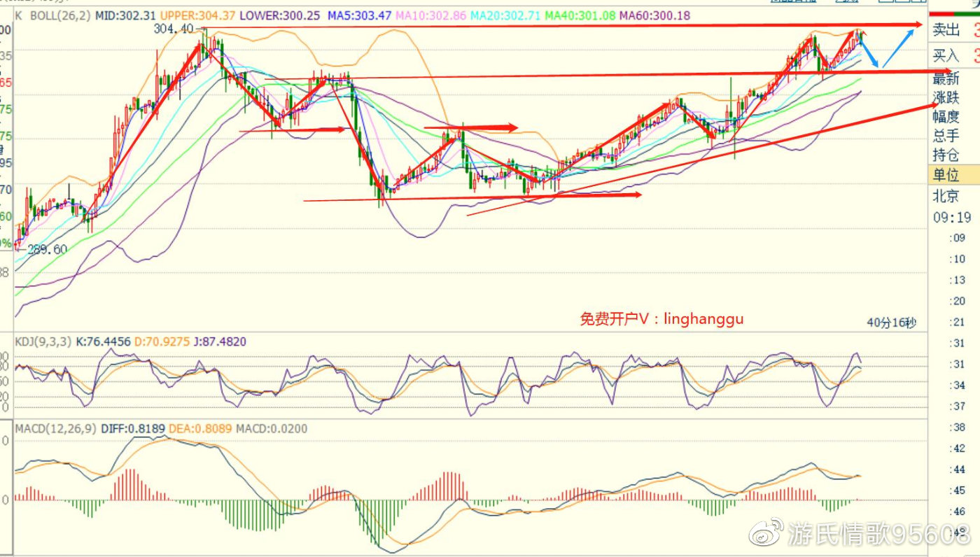
Task: Click the 40分16秒 countdown timer
Action: (891, 323)
